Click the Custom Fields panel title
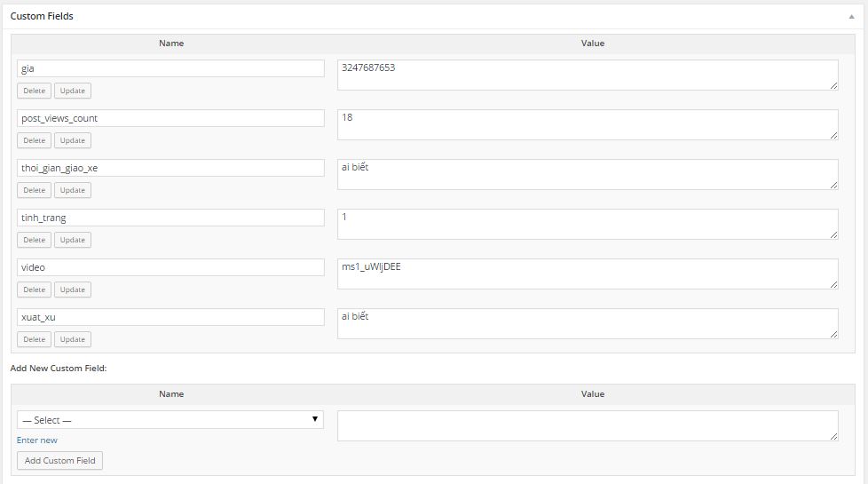 click(42, 16)
